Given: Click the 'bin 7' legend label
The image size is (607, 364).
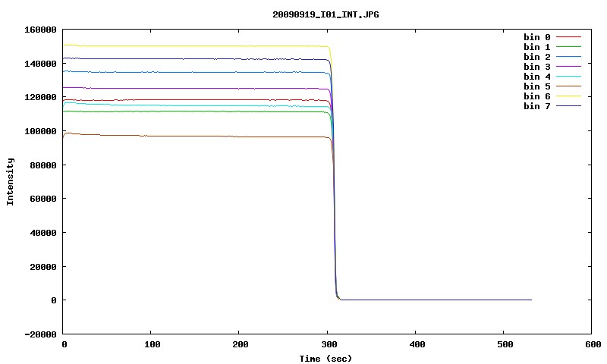Looking at the screenshot, I should click(x=537, y=106).
